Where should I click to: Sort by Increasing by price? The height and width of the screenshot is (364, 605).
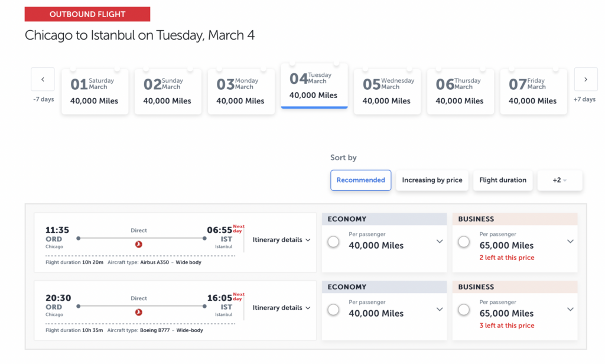tap(432, 180)
